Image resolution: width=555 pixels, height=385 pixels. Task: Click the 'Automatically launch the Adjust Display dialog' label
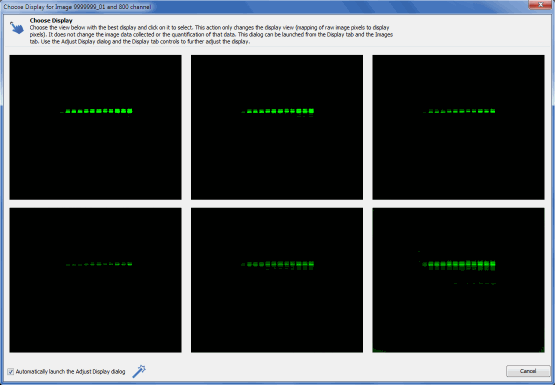(x=70, y=372)
